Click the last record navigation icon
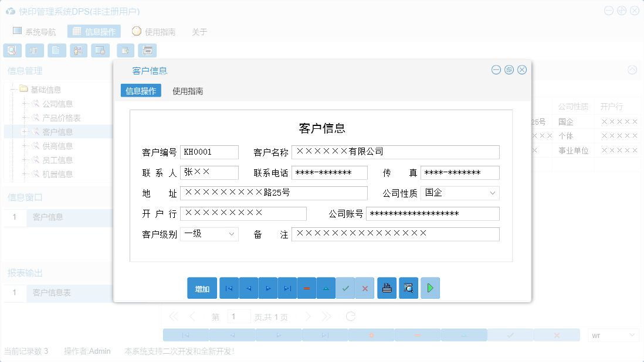Image resolution: width=644 pixels, height=362 pixels. (x=287, y=288)
